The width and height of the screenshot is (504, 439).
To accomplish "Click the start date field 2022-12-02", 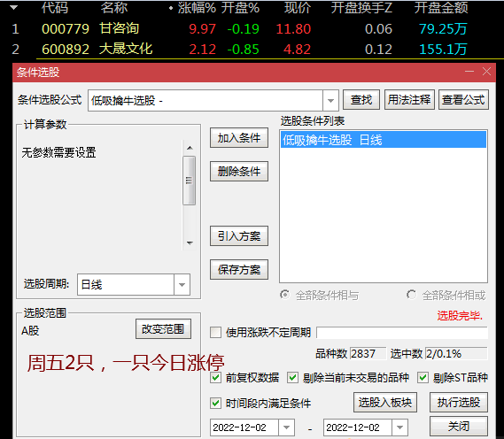I will 244,427.
